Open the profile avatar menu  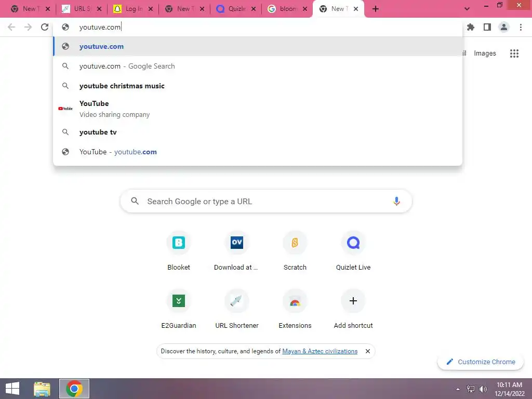(504, 27)
